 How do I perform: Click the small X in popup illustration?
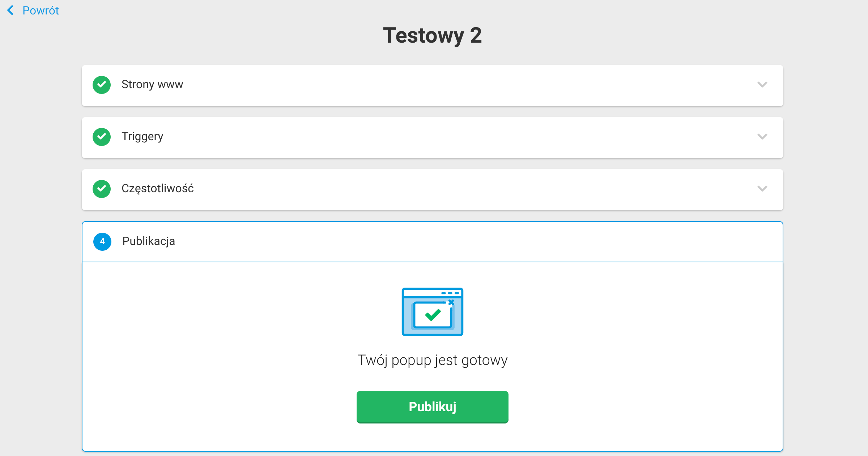[451, 302]
